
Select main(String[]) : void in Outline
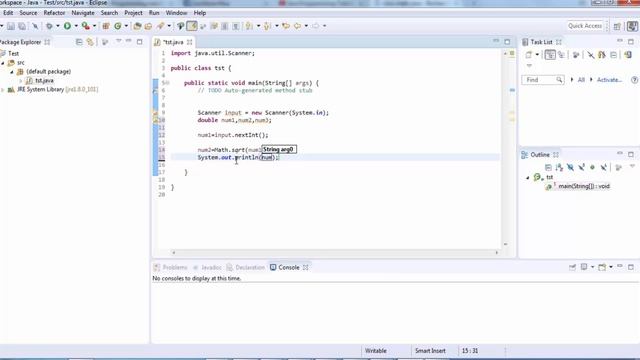click(584, 186)
